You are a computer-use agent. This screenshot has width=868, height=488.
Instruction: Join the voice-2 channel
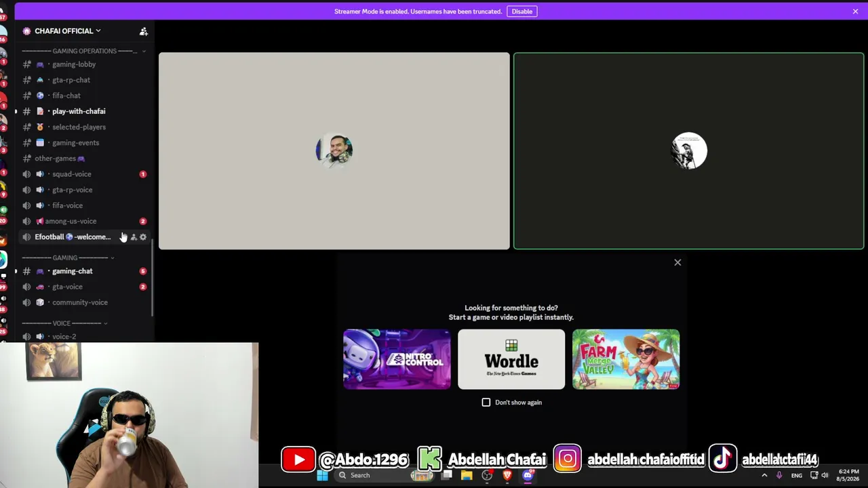point(85,336)
